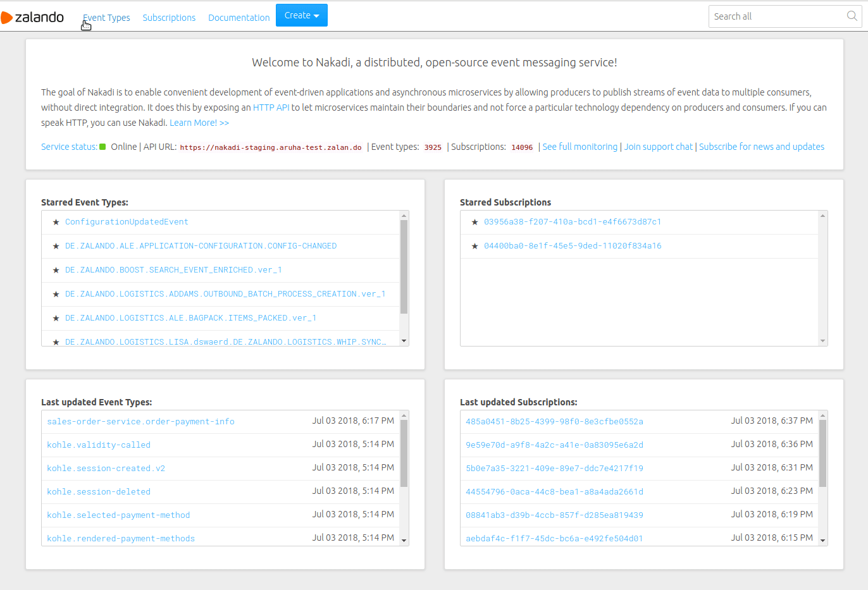The height and width of the screenshot is (590, 868).
Task: Open subscription 08841ab3-d39b-4ccb-857f-d285ea819439
Action: pyautogui.click(x=554, y=515)
